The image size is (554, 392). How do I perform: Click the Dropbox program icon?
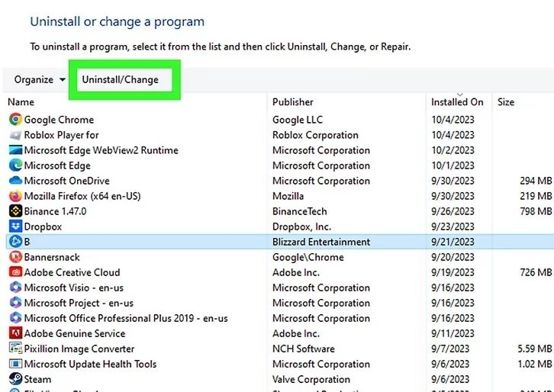pos(15,227)
